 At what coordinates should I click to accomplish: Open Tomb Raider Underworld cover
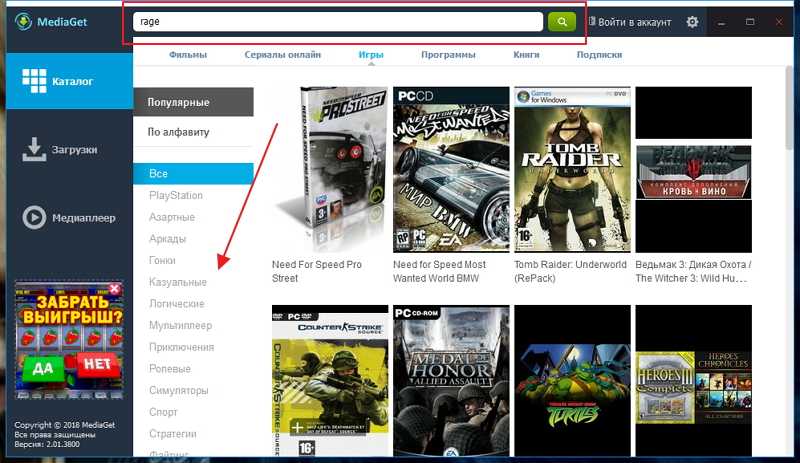coord(572,169)
